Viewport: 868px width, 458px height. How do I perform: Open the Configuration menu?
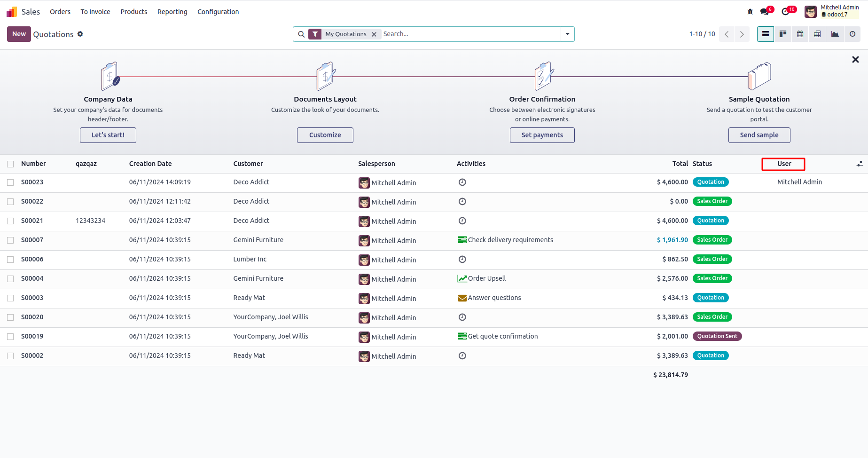click(x=218, y=12)
